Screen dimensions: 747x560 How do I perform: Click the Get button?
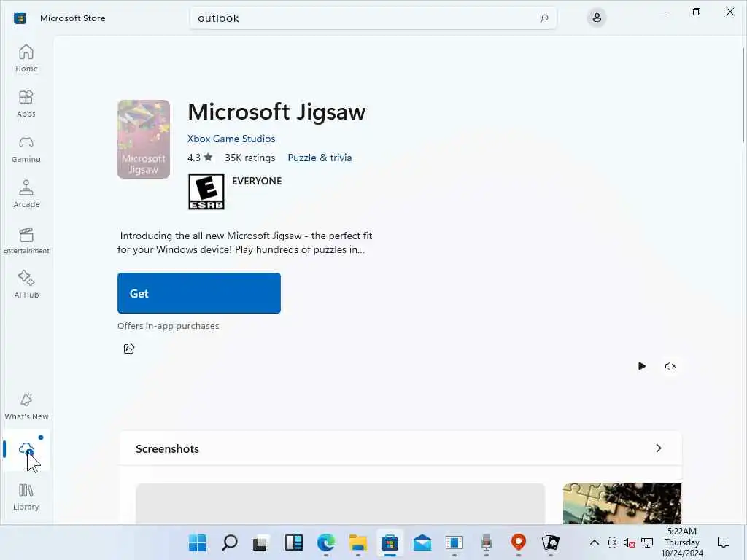199,293
